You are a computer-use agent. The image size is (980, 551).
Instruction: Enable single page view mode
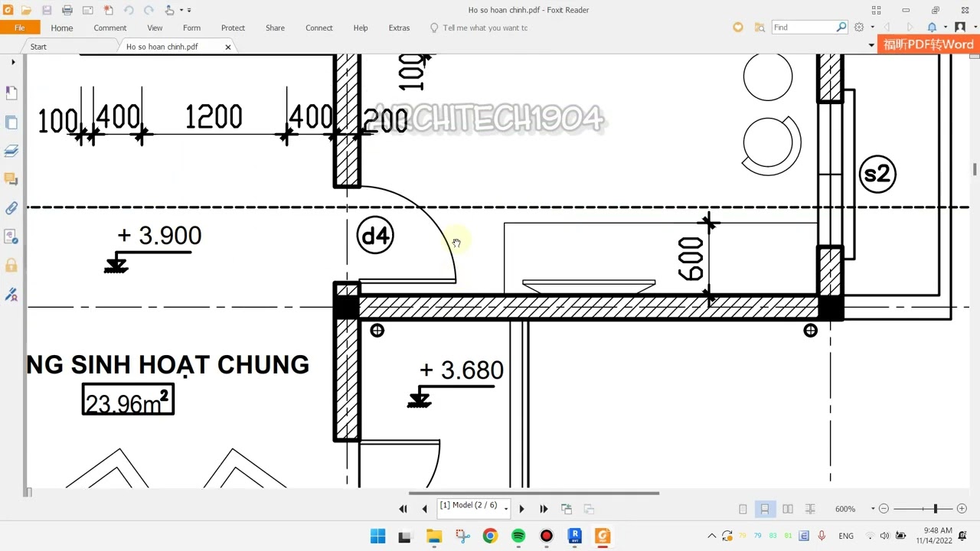click(x=743, y=509)
